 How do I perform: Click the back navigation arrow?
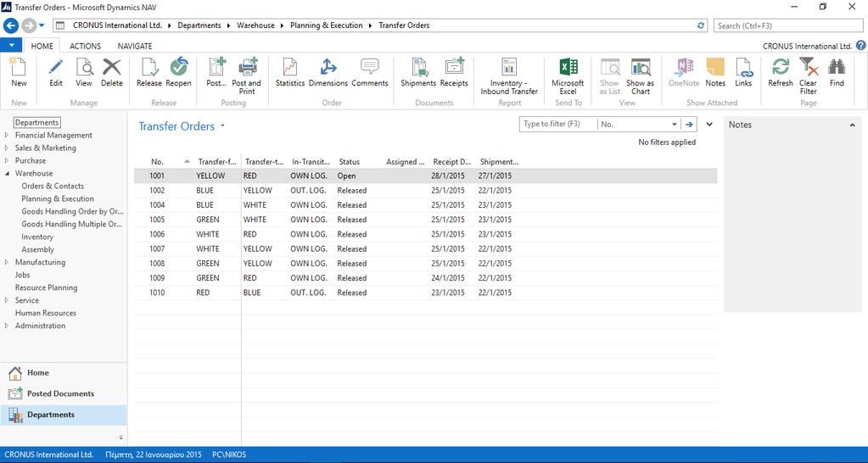tap(11, 25)
